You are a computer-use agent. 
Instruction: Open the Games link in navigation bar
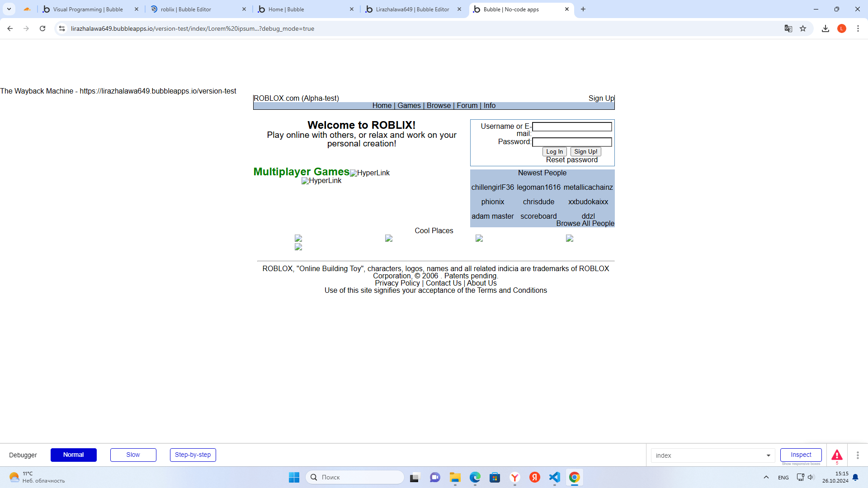(x=409, y=105)
